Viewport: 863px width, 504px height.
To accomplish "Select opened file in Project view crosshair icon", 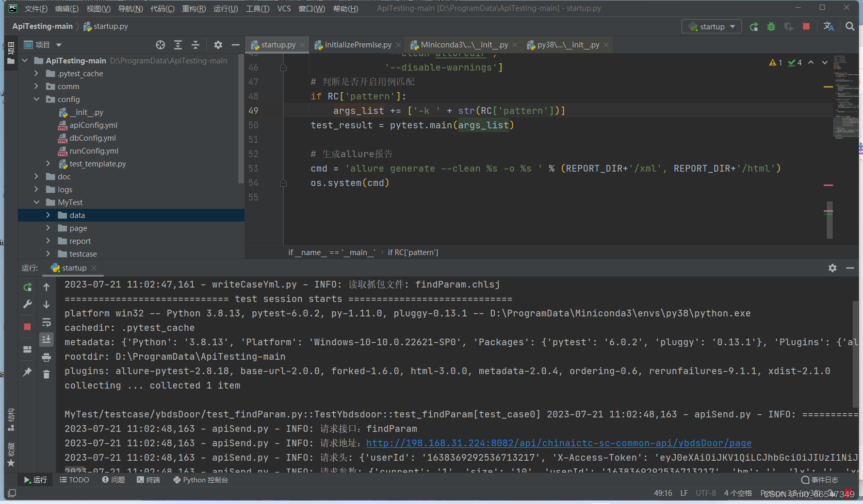I will 160,45.
